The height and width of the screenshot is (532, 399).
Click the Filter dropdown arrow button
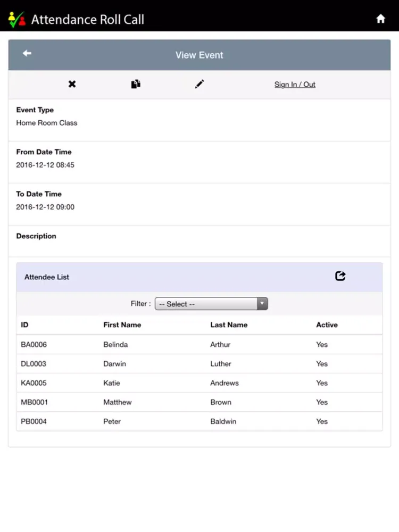click(x=262, y=304)
